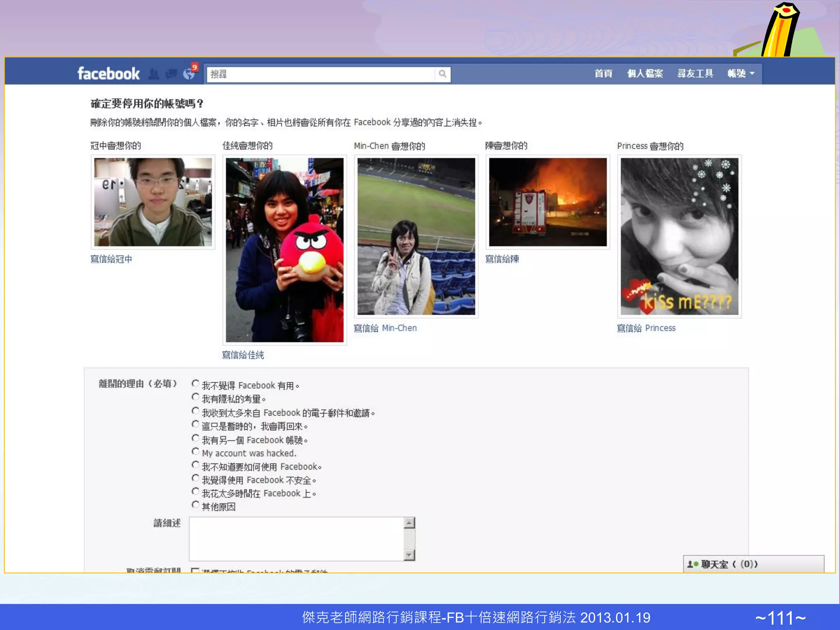Image resolution: width=840 pixels, height=630 pixels.
Task: Open messages icon in header
Action: coord(171,74)
